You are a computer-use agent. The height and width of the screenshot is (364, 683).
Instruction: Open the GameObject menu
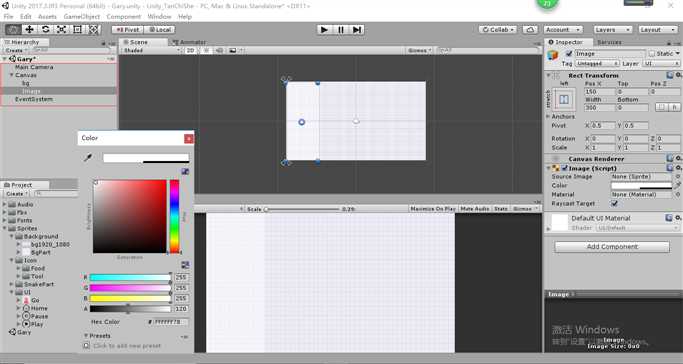(x=81, y=17)
